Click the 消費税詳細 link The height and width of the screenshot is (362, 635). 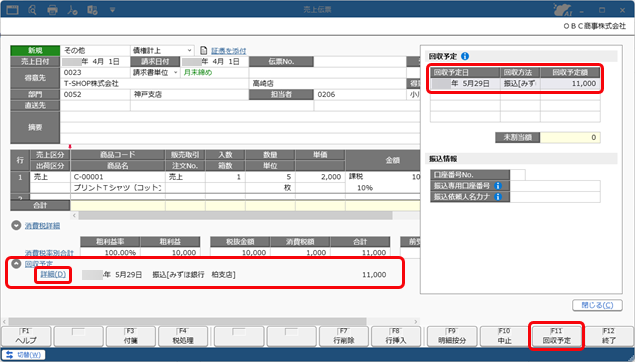point(43,226)
